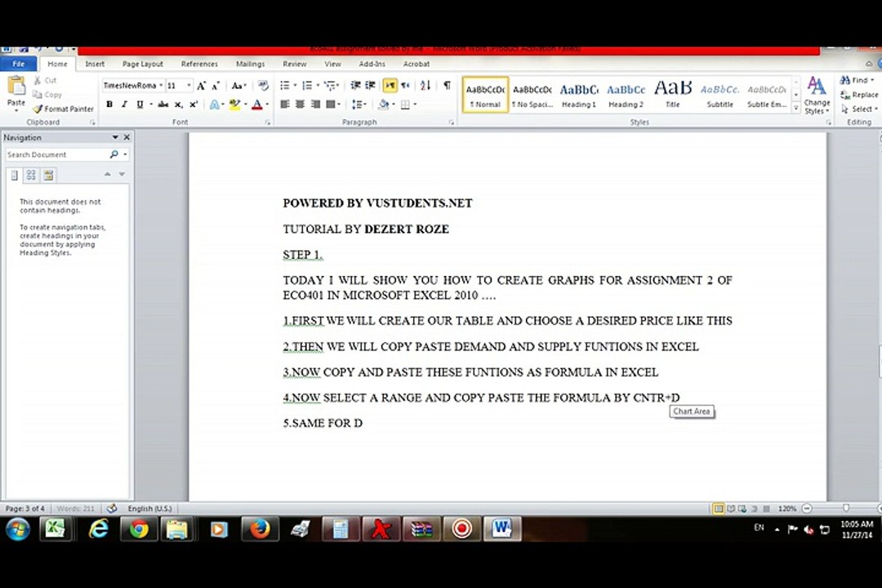Toggle Underline formatting
This screenshot has width=882, height=588.
click(140, 104)
